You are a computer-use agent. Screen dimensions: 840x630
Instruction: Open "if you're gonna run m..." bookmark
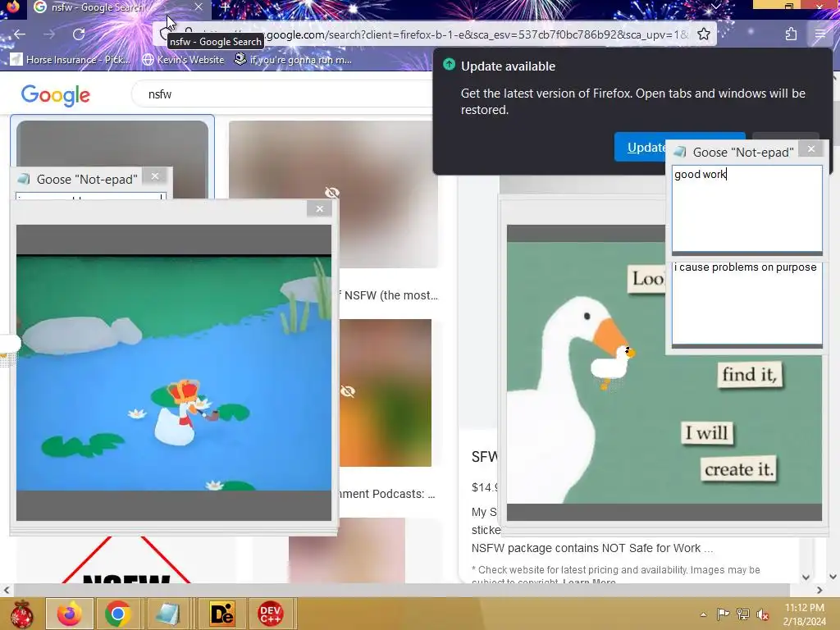(293, 59)
